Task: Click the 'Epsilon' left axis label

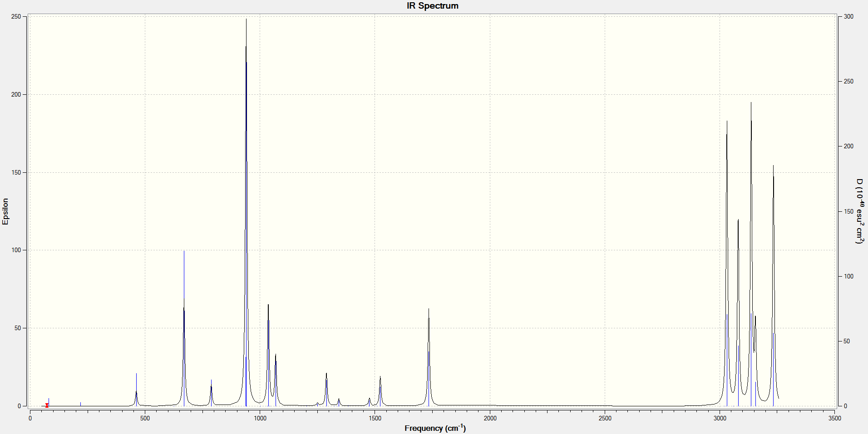Action: [x=5, y=211]
